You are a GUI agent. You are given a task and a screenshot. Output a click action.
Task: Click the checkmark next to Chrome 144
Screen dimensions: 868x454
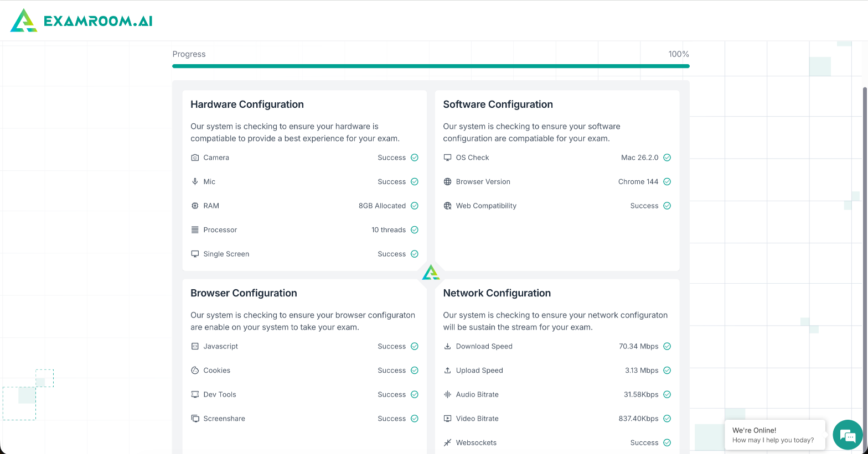point(667,181)
